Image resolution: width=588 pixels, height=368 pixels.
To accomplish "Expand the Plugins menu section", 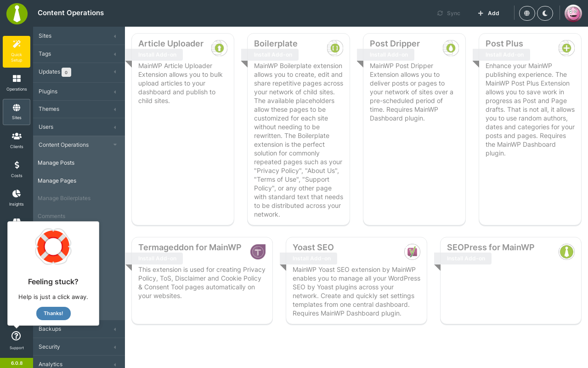I will 79,92.
